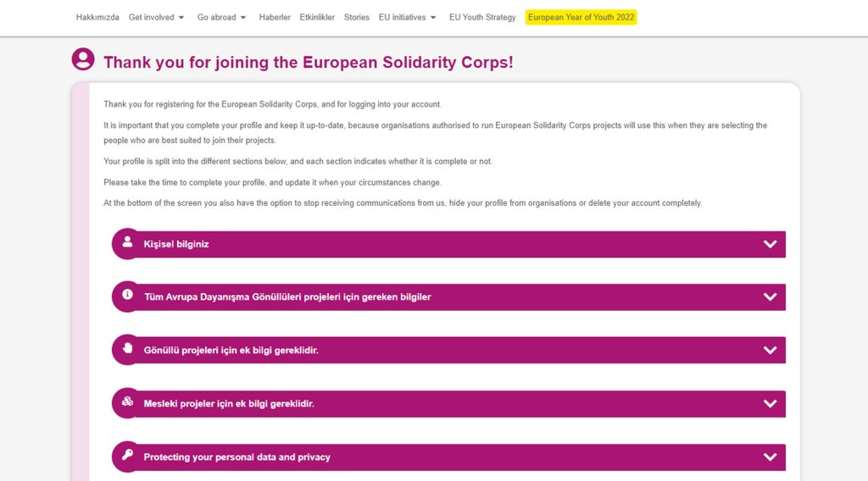Image resolution: width=868 pixels, height=481 pixels.
Task: Click info icon on Tüm Avrupa Dayanışma section
Action: [x=127, y=295]
